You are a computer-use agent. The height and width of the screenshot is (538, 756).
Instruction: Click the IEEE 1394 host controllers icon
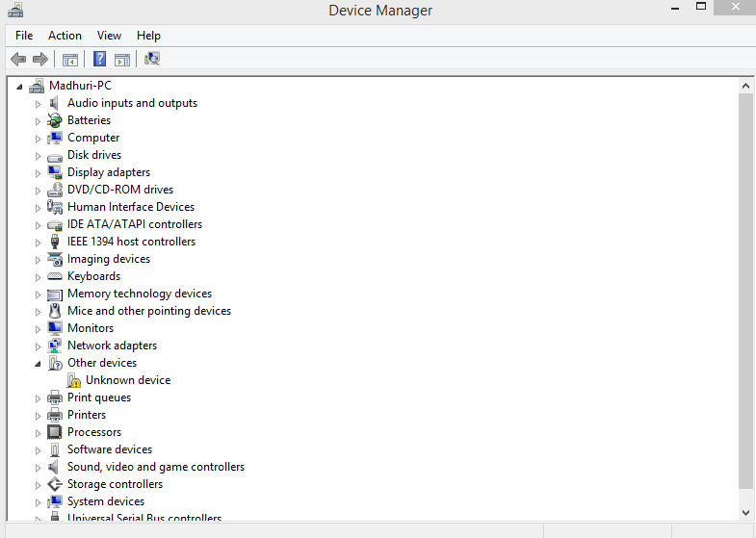coord(55,242)
